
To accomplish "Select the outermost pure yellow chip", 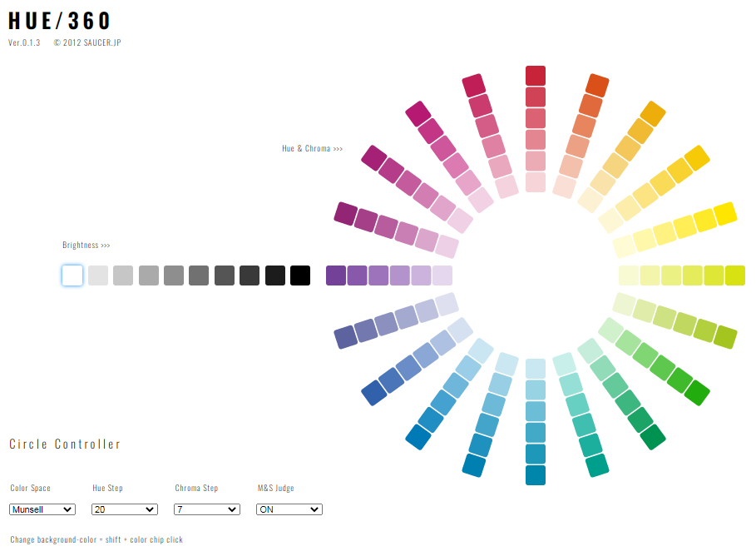I will tap(725, 213).
